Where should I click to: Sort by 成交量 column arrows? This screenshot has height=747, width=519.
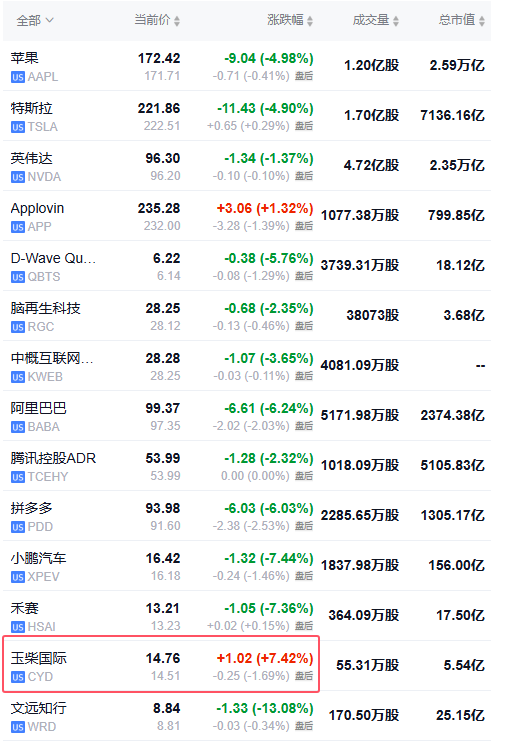coord(396,21)
